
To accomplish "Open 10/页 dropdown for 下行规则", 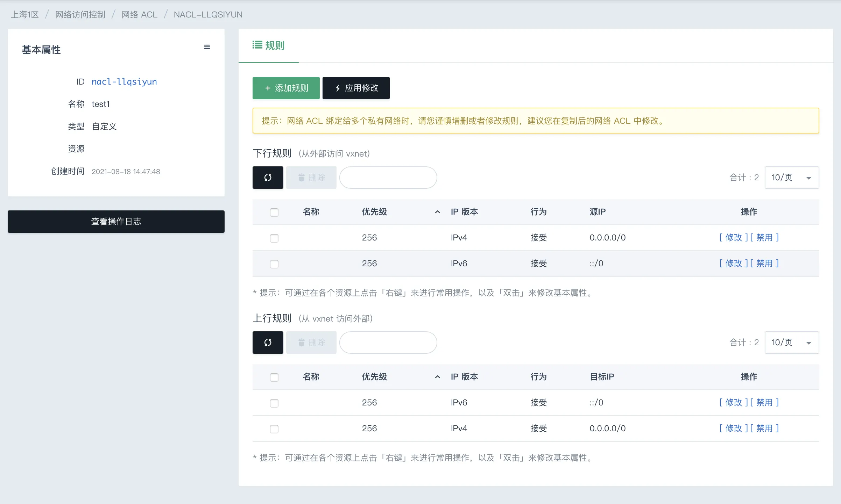I will tap(792, 178).
